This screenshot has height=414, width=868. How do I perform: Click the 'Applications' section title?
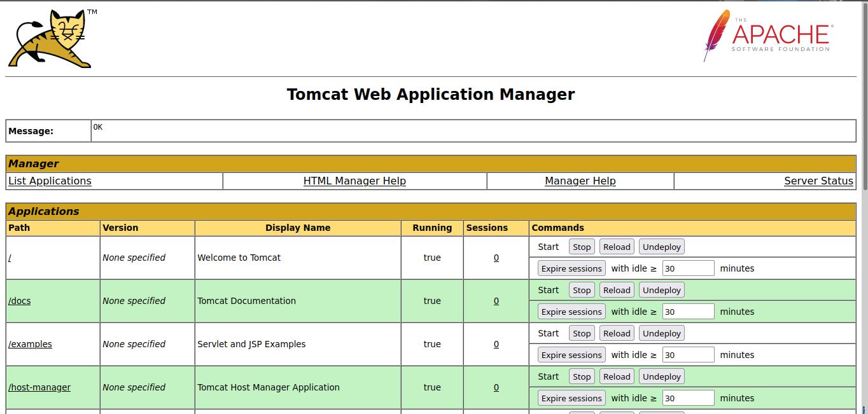tap(44, 211)
